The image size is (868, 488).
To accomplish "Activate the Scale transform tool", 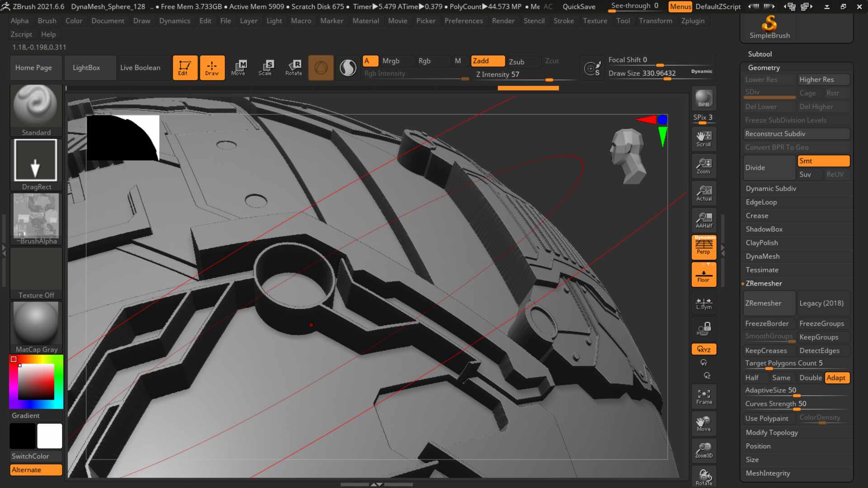I will pos(265,68).
